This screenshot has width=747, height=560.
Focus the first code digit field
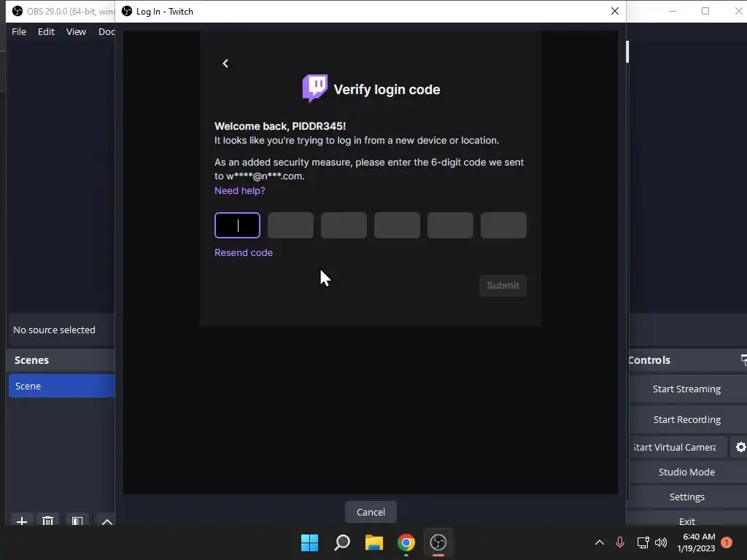237,225
